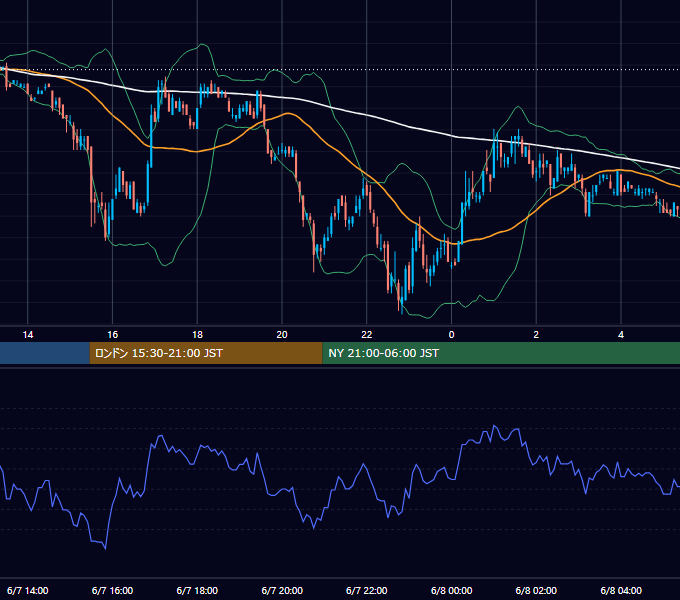Click the 6/7 16:00 oscillator time label

coord(112,590)
